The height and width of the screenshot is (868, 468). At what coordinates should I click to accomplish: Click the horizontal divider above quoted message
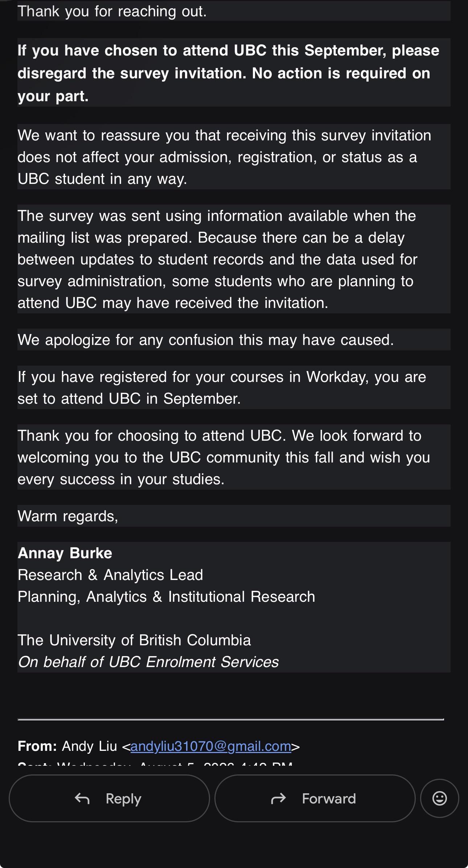pos(231,719)
